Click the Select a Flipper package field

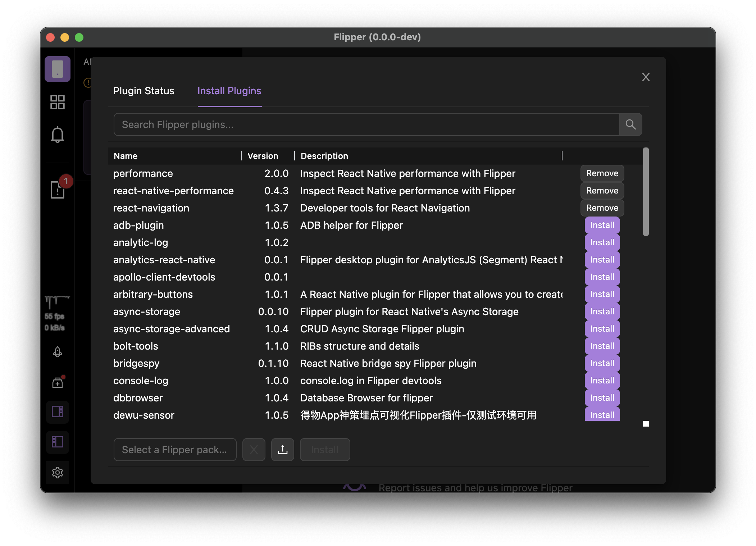pos(175,450)
